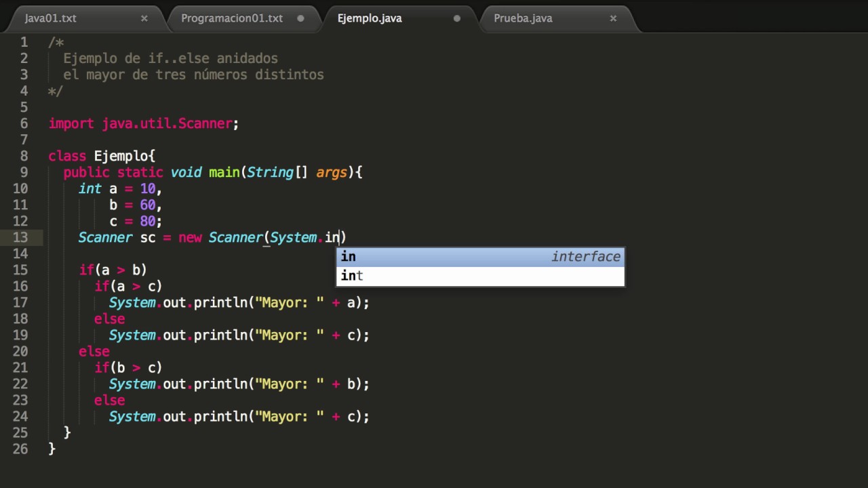Close the Prueba.java tab
The image size is (868, 488).
[613, 18]
